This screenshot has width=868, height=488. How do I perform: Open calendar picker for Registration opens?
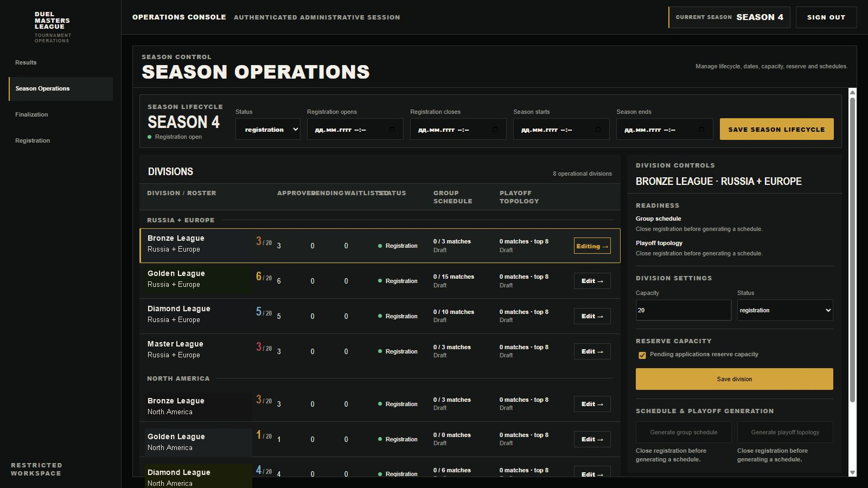click(x=392, y=130)
